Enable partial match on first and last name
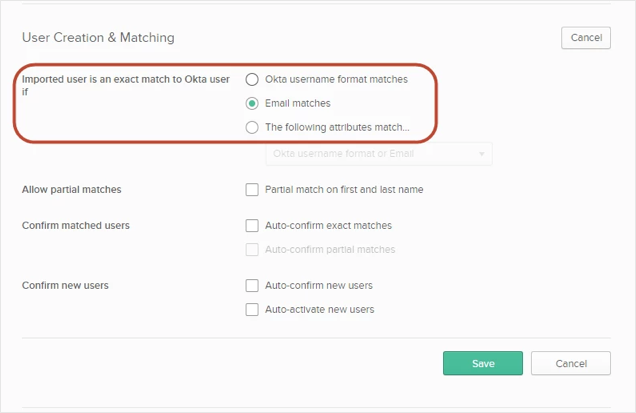636x413 pixels. tap(252, 189)
